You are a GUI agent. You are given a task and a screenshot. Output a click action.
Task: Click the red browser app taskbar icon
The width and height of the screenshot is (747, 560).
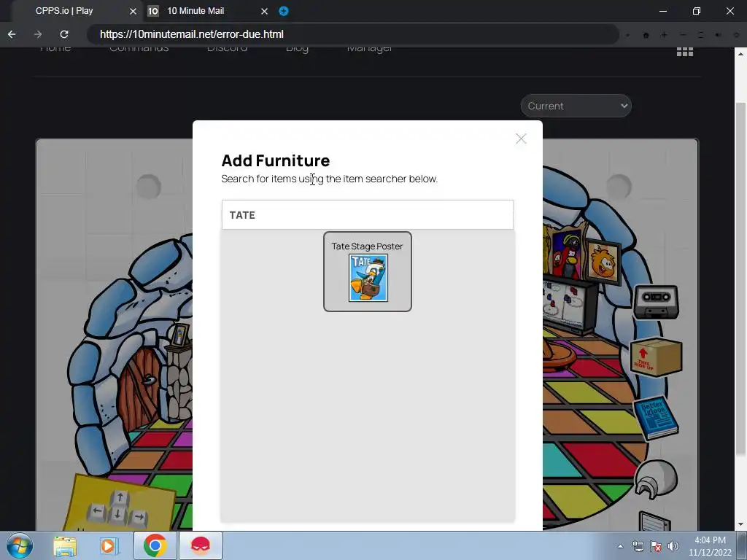coord(201,545)
